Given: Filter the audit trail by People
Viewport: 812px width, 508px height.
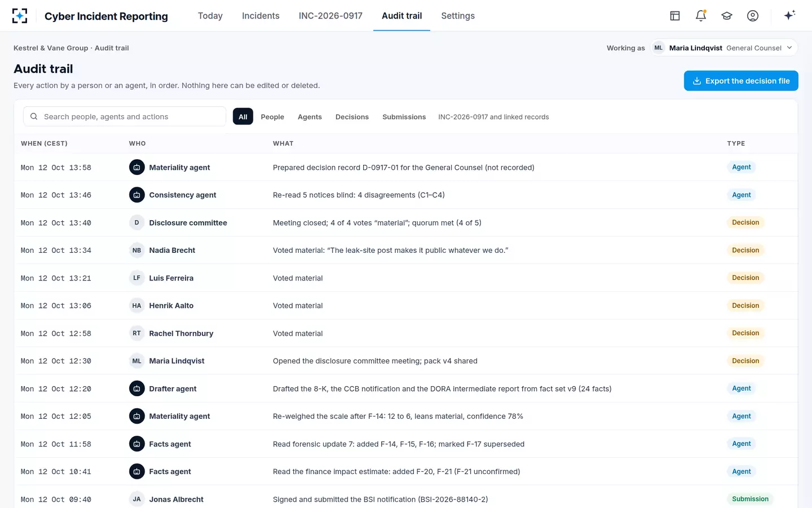Looking at the screenshot, I should pyautogui.click(x=272, y=117).
